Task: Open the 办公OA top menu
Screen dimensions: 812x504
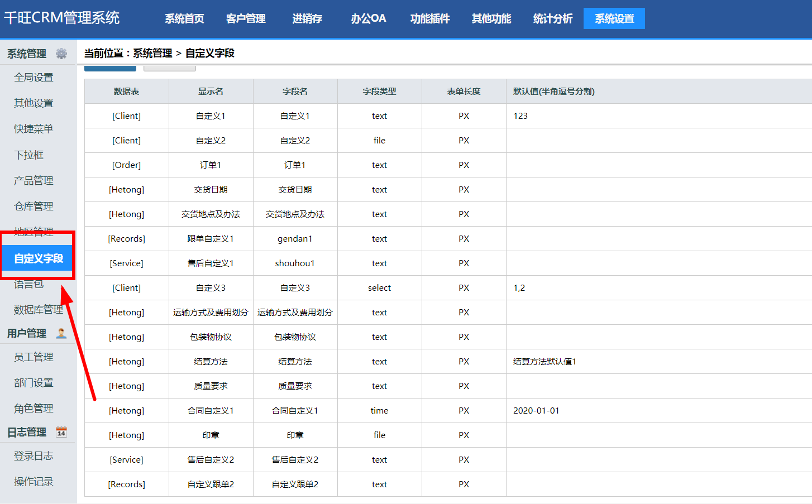Action: pyautogui.click(x=369, y=18)
